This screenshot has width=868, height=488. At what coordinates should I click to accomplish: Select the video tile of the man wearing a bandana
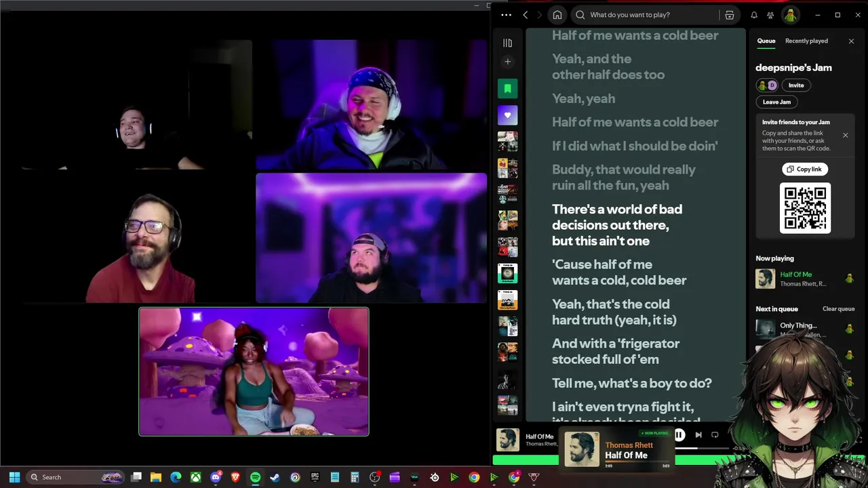[x=371, y=104]
